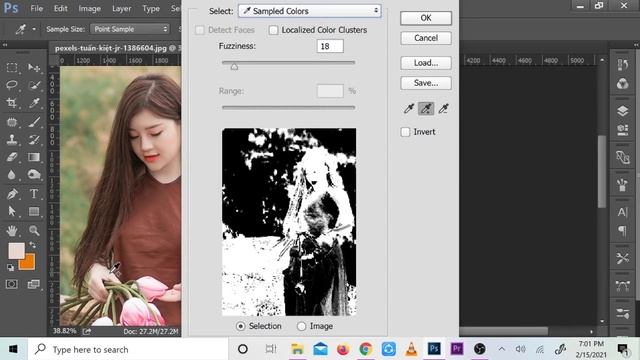Open VLC media player from taskbar
The height and width of the screenshot is (360, 640).
point(411,349)
